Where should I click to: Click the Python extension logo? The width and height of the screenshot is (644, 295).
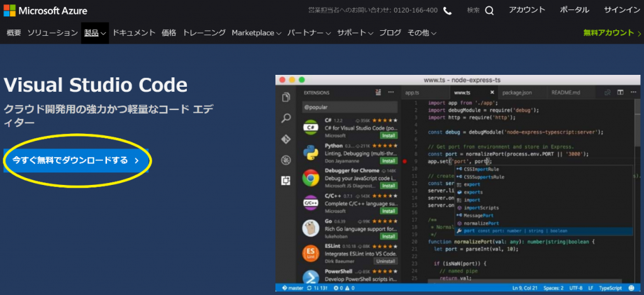click(311, 153)
